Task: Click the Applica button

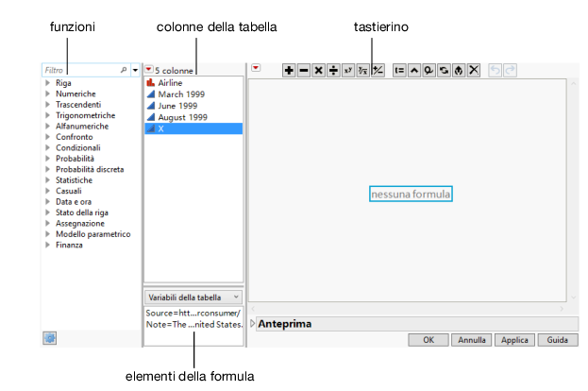Action: (514, 340)
